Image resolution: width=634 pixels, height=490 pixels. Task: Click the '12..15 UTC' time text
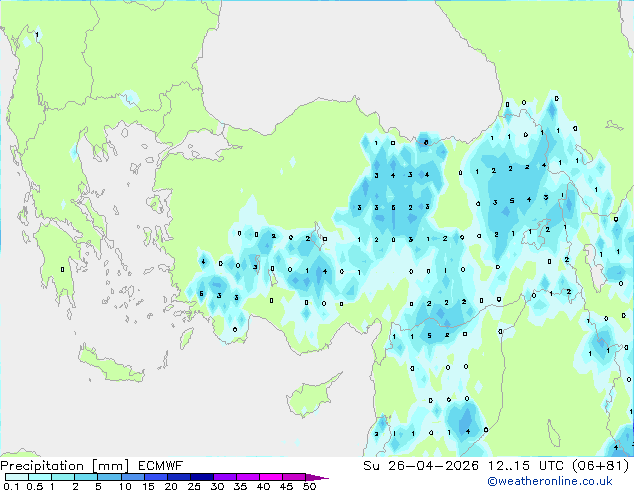[x=526, y=466]
